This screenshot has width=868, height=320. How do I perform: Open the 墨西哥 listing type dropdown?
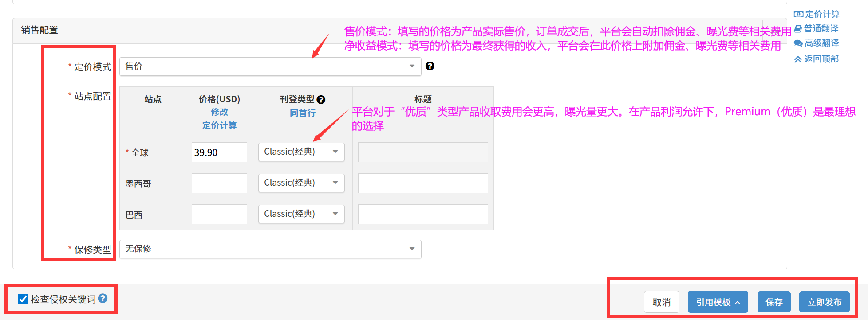301,183
